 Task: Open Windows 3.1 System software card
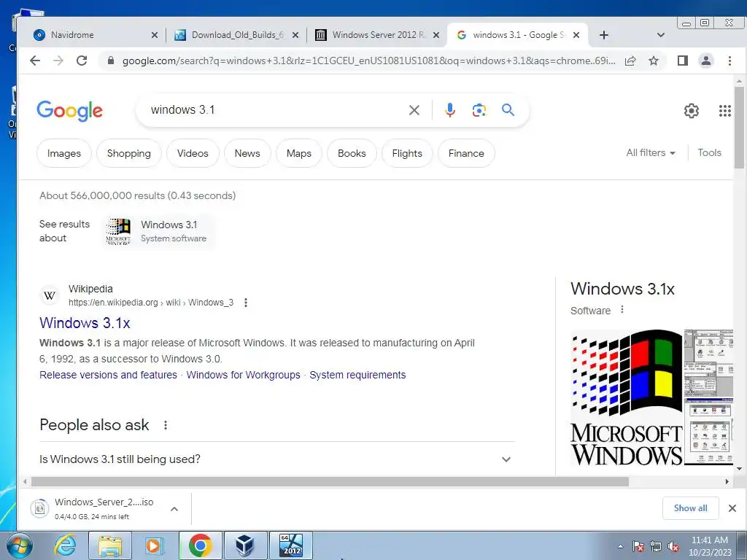(158, 231)
